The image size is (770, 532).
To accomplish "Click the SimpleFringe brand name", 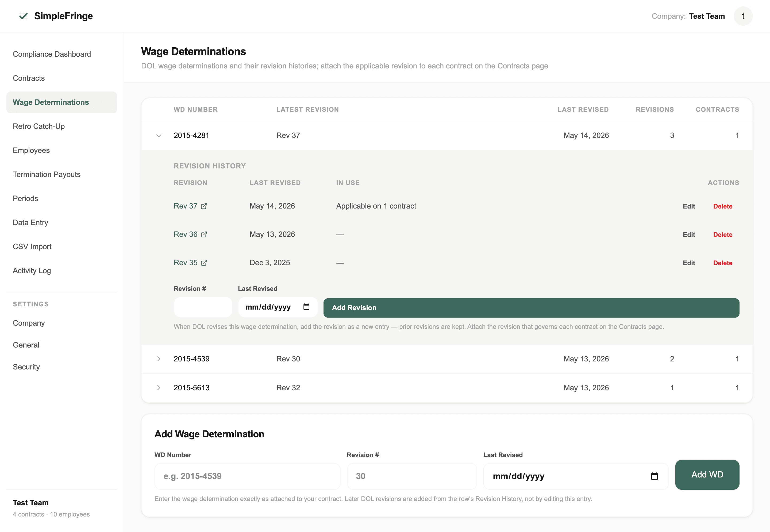I will 63,16.
